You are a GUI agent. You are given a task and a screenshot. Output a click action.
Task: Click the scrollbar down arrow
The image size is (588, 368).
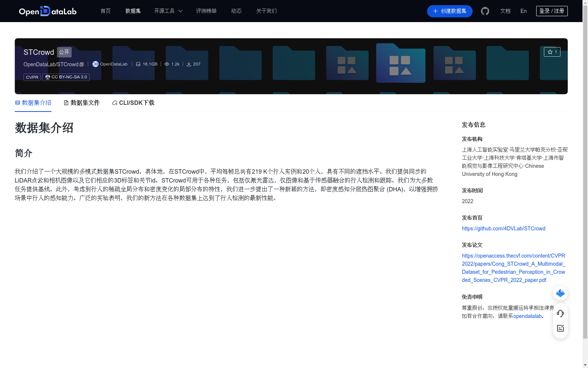[x=585, y=365]
